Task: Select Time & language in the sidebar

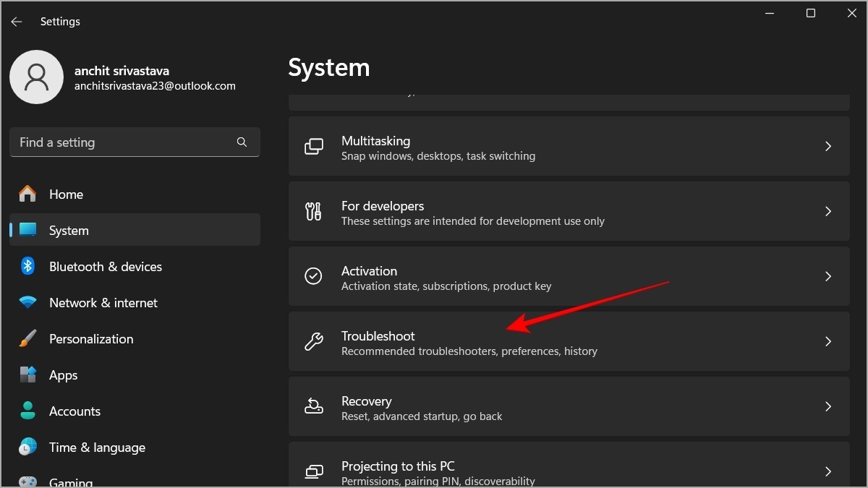Action: tap(97, 447)
